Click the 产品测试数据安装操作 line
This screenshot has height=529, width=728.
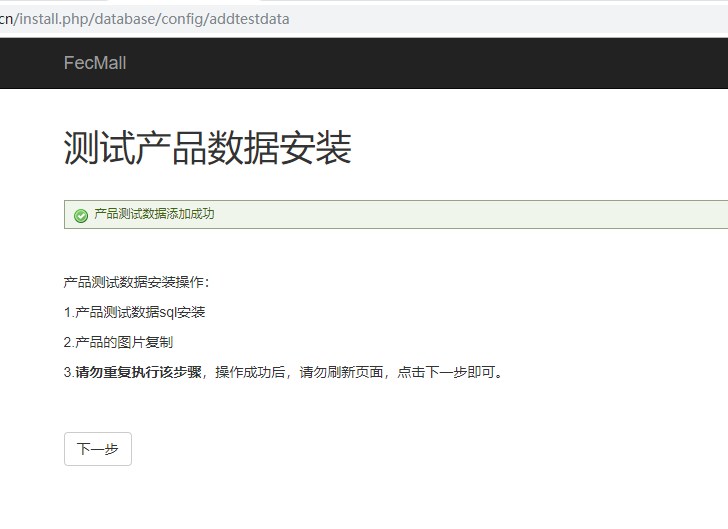136,282
